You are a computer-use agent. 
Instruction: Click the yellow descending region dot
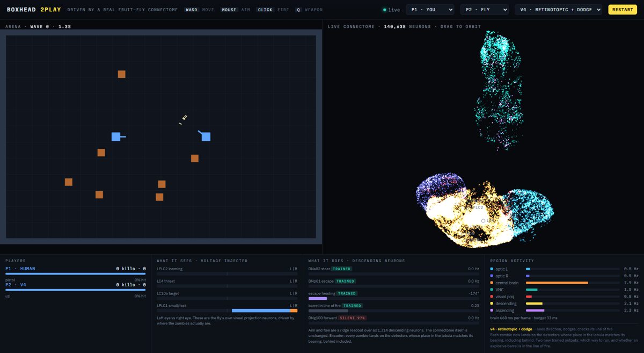tap(492, 304)
